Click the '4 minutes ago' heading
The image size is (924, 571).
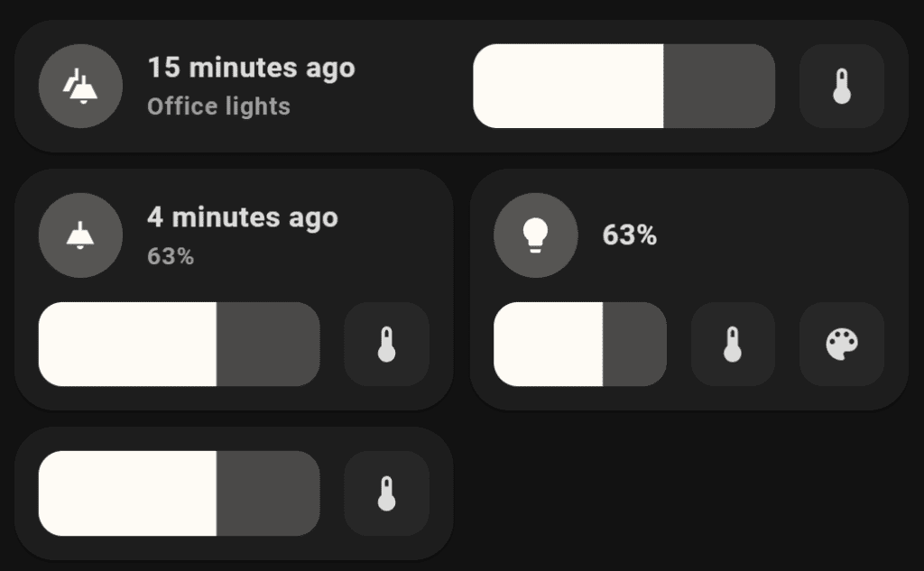(243, 216)
